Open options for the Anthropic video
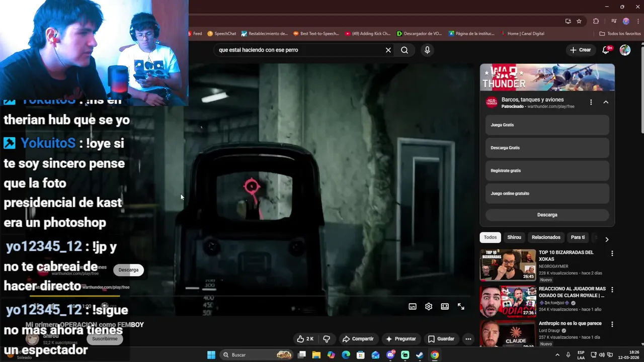 point(612,324)
